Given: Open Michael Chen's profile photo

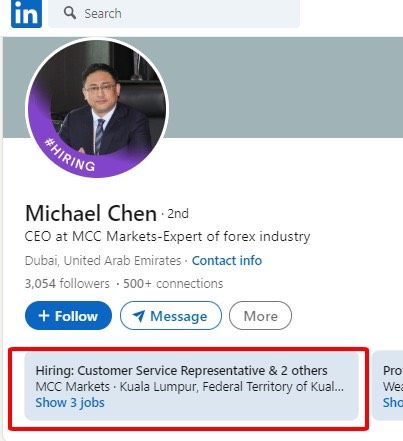Looking at the screenshot, I should click(97, 108).
